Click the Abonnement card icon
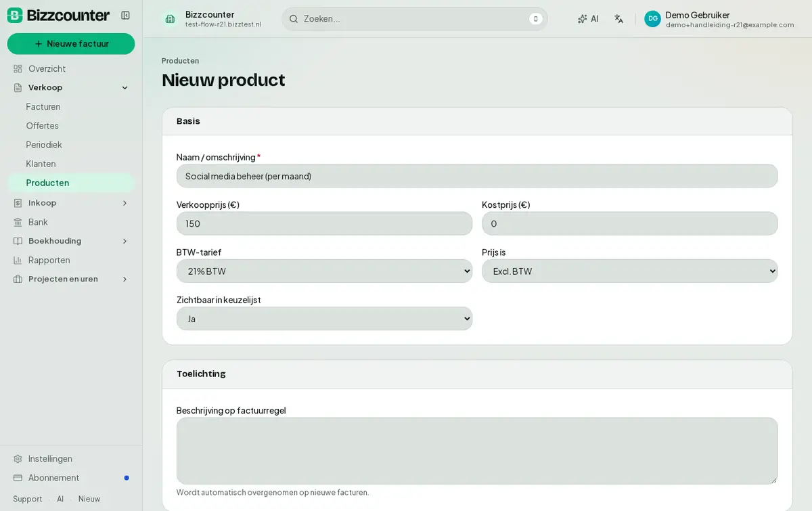 point(18,478)
